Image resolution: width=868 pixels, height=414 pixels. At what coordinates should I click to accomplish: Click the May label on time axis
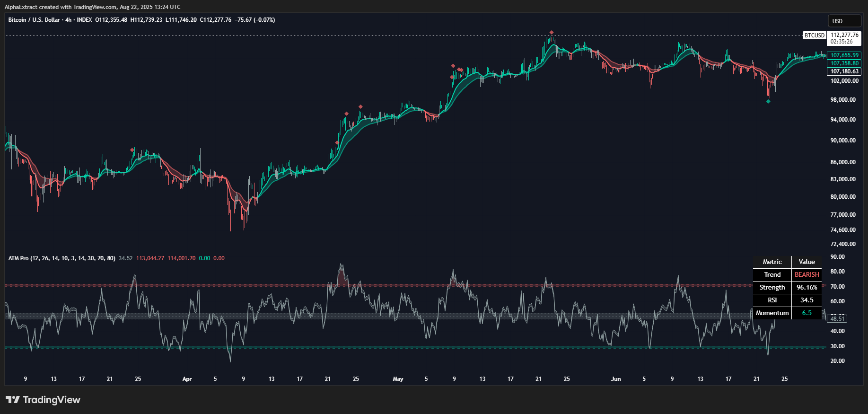coord(398,379)
